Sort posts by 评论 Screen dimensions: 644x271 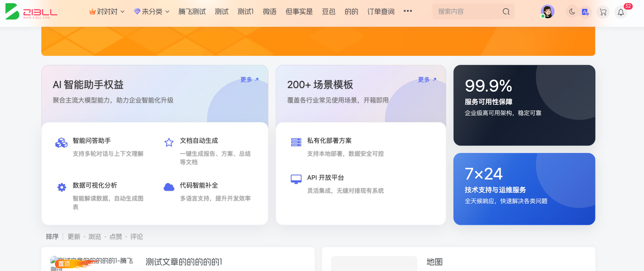click(136, 236)
